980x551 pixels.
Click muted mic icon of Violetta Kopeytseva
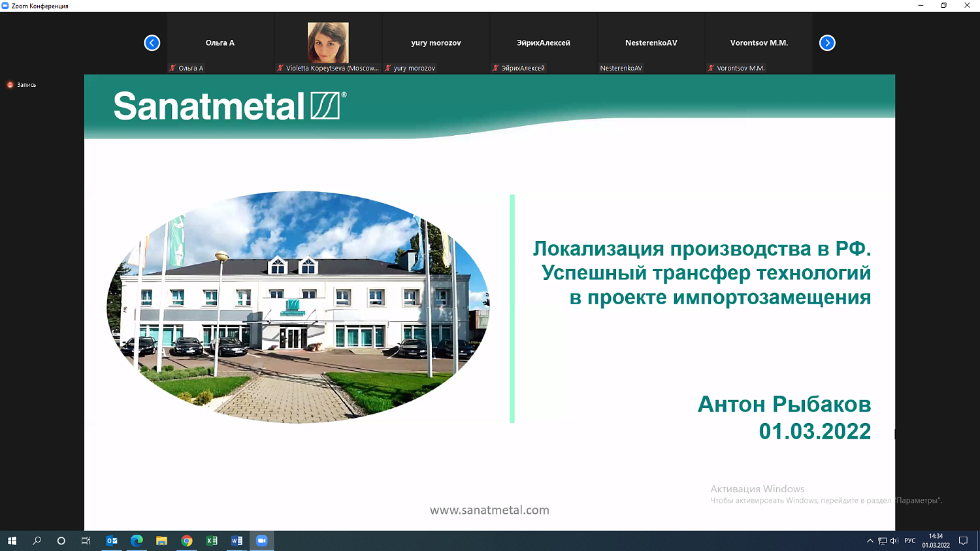[280, 68]
